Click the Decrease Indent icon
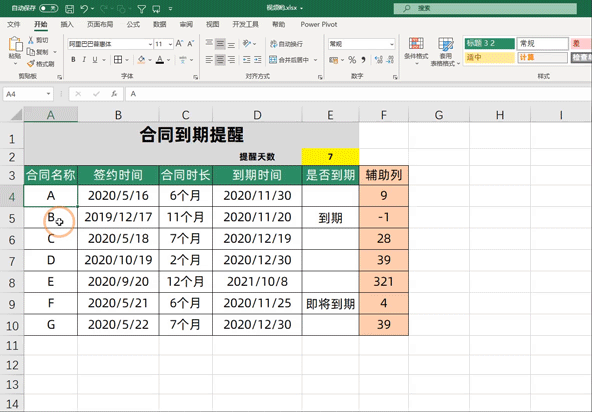592x412 pixels. click(x=247, y=60)
